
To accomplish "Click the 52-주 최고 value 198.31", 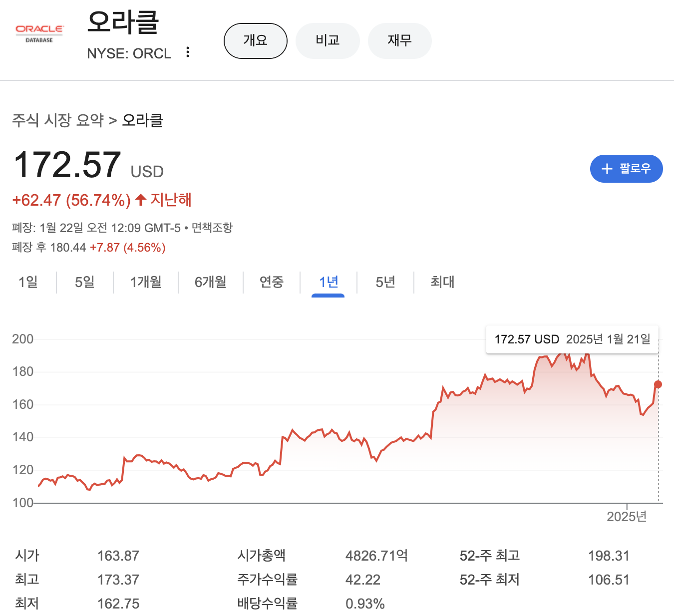I will coord(609,556).
